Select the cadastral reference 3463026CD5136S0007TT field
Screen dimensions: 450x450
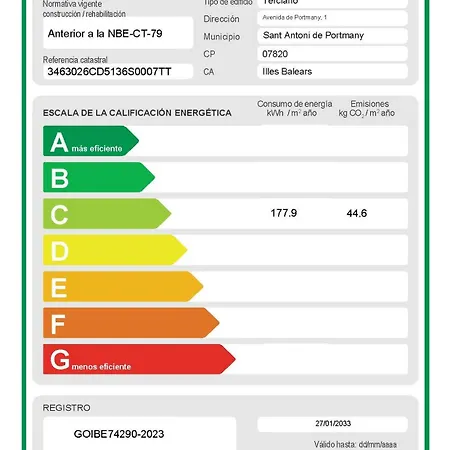click(x=118, y=71)
